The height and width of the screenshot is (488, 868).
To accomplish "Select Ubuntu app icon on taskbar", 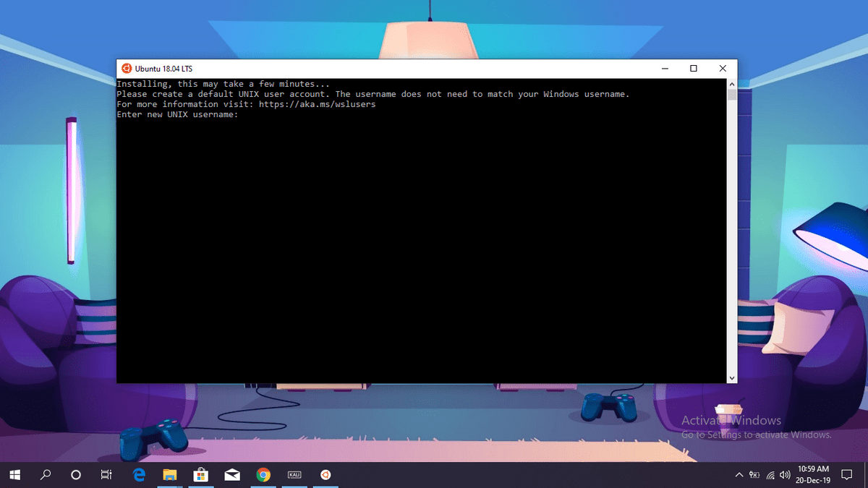I will pos(325,475).
